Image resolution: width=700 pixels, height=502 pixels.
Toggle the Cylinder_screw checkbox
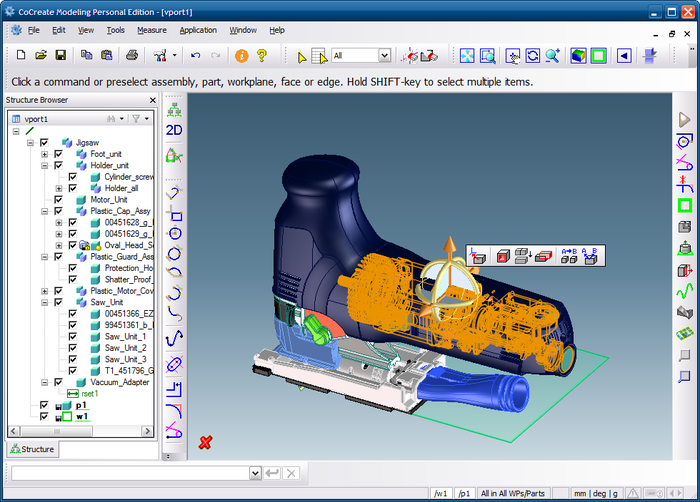pos(72,177)
